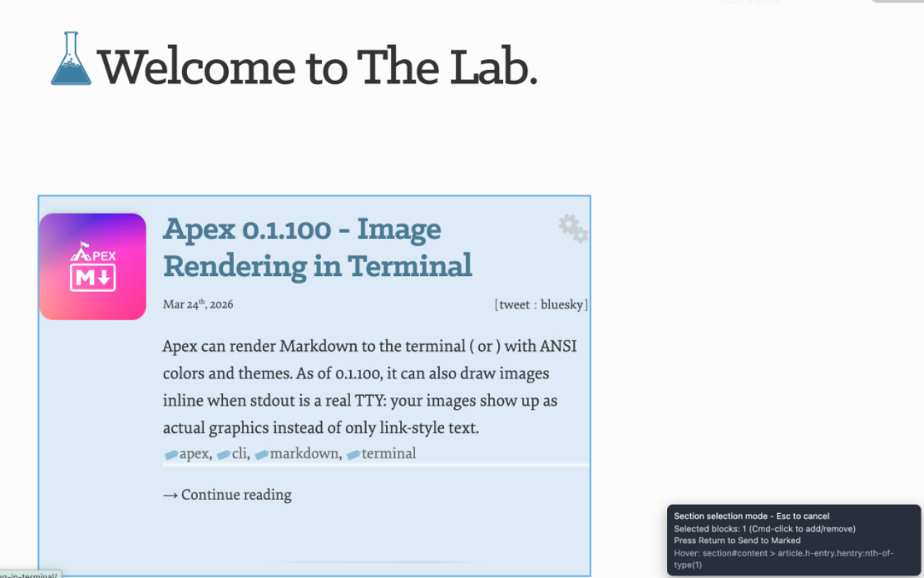Click the article summary paragraph text
924x578 pixels.
tap(370, 387)
